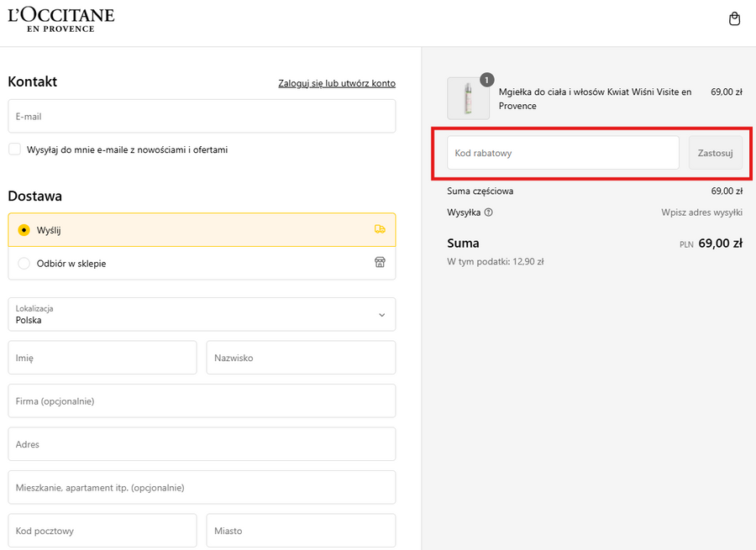Click the Adres address field

coord(202,444)
